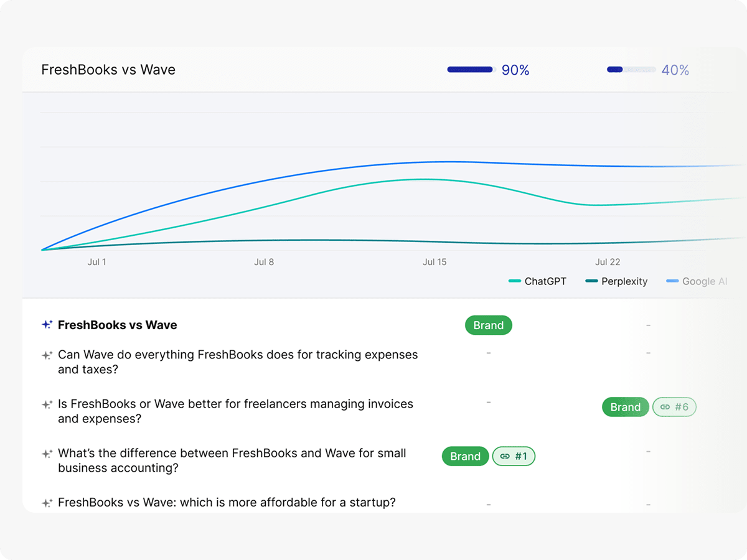Viewport: 747px width, 560px height.
Task: Click the Jul 15 date on chart axis
Action: click(x=435, y=262)
